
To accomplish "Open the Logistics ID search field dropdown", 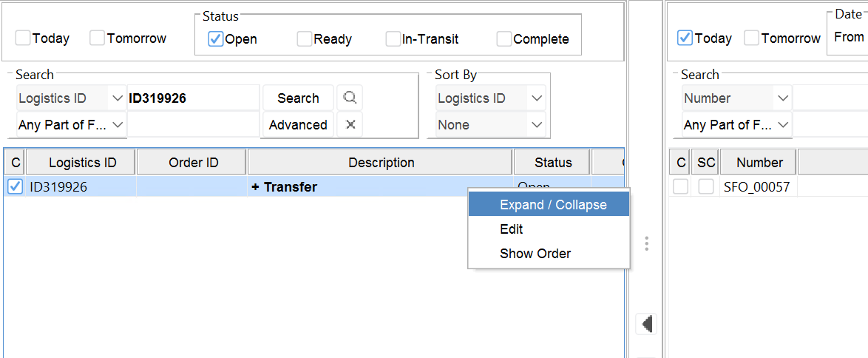I will point(72,98).
